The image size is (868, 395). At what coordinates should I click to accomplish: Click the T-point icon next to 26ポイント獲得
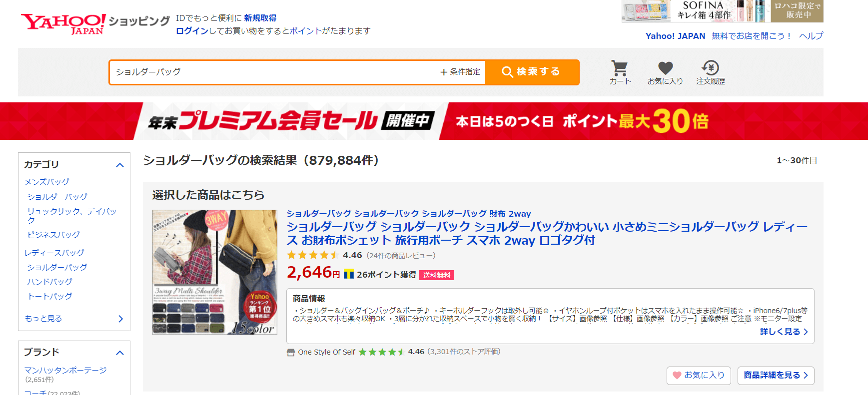tap(349, 274)
